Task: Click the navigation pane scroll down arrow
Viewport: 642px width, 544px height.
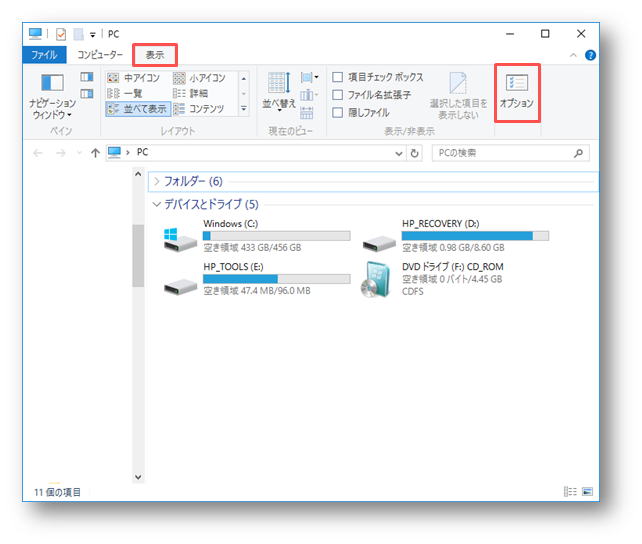Action: (138, 477)
